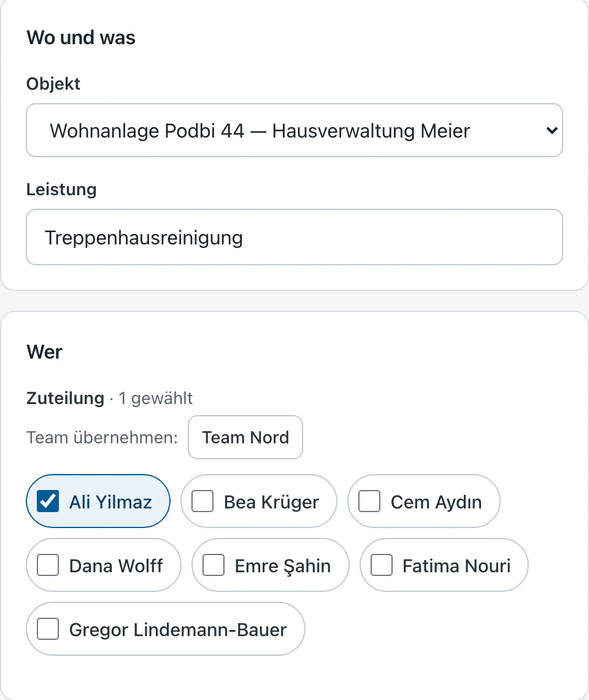This screenshot has width=589, height=700.
Task: Click the "Zuteilung" label
Action: pos(65,398)
